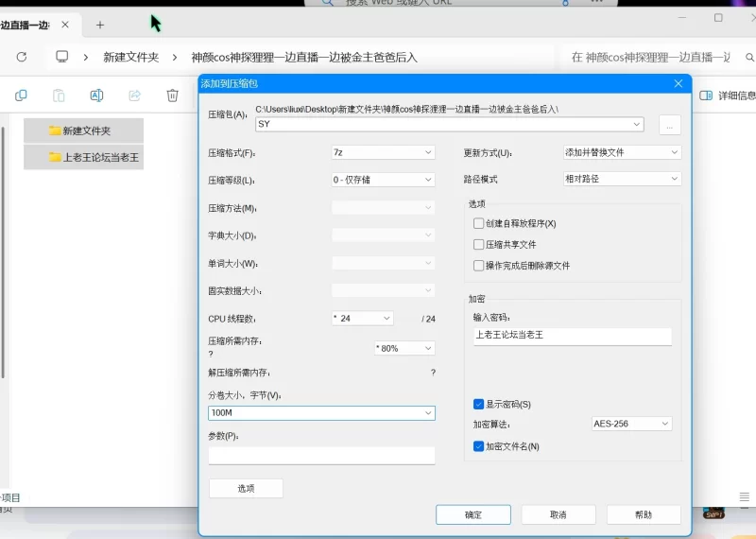
Task: Toggle the details pane icon
Action: click(x=706, y=96)
